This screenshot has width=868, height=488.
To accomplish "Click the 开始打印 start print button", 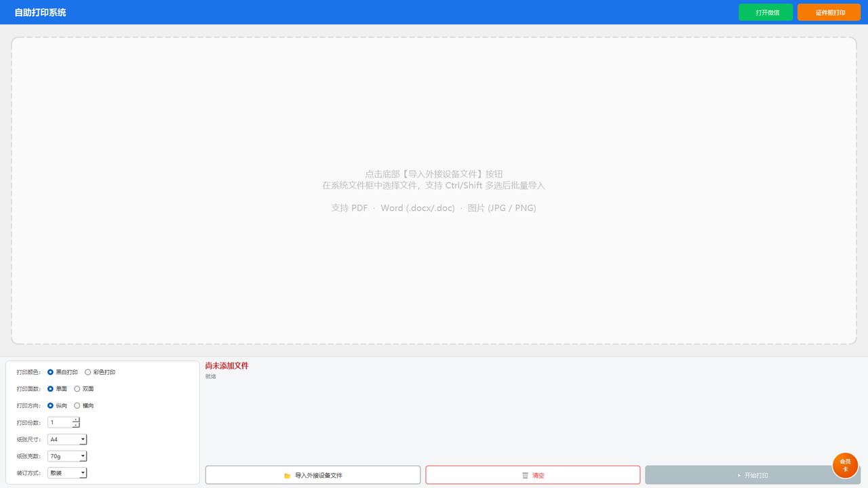I will point(753,475).
